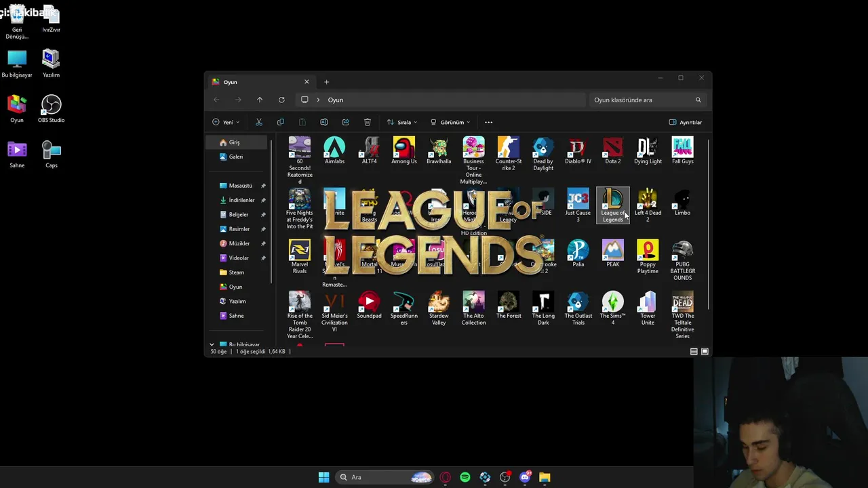Open the Aimlabs game shortcut

(334, 151)
